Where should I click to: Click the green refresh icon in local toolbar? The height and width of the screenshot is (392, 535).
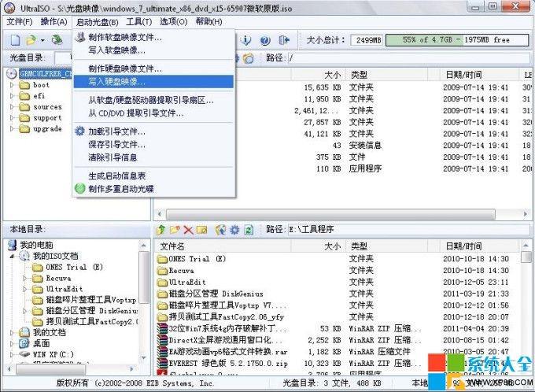[x=249, y=230]
